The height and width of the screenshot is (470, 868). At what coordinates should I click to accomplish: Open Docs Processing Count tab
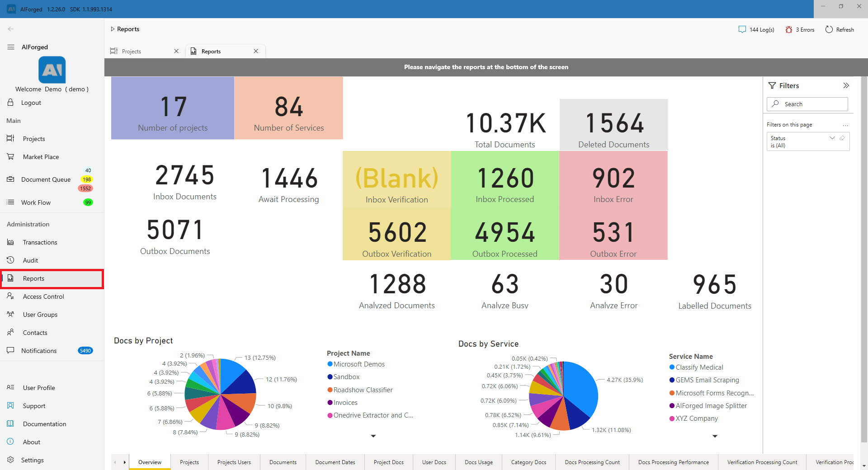(x=592, y=462)
